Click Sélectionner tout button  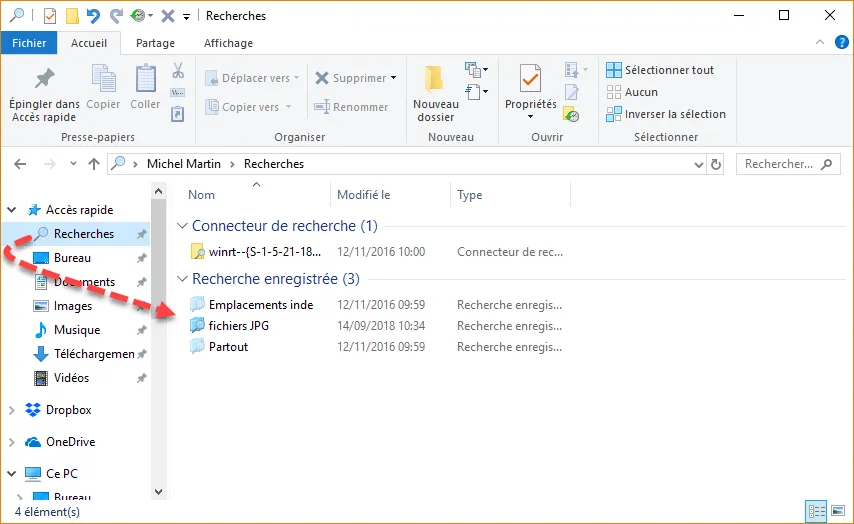[x=660, y=70]
